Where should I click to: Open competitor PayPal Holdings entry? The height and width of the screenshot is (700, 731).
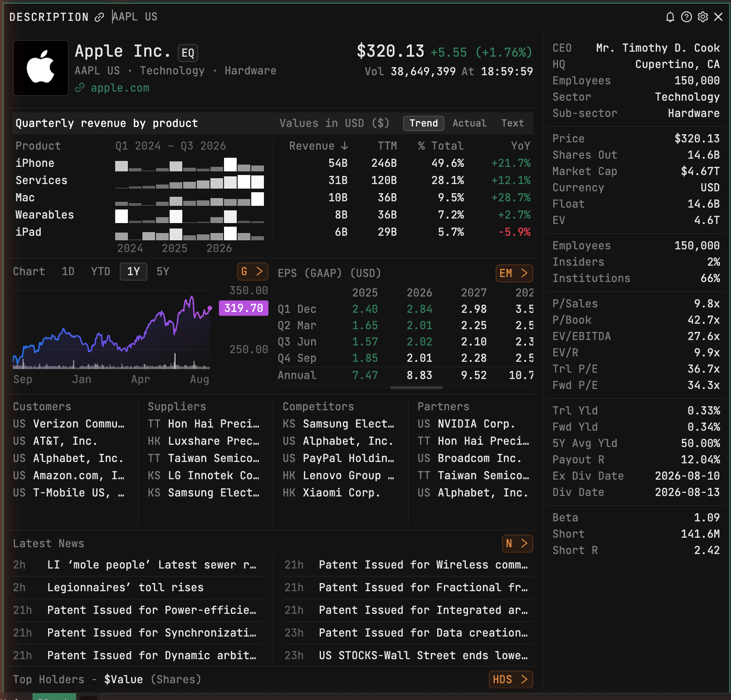[x=339, y=458]
